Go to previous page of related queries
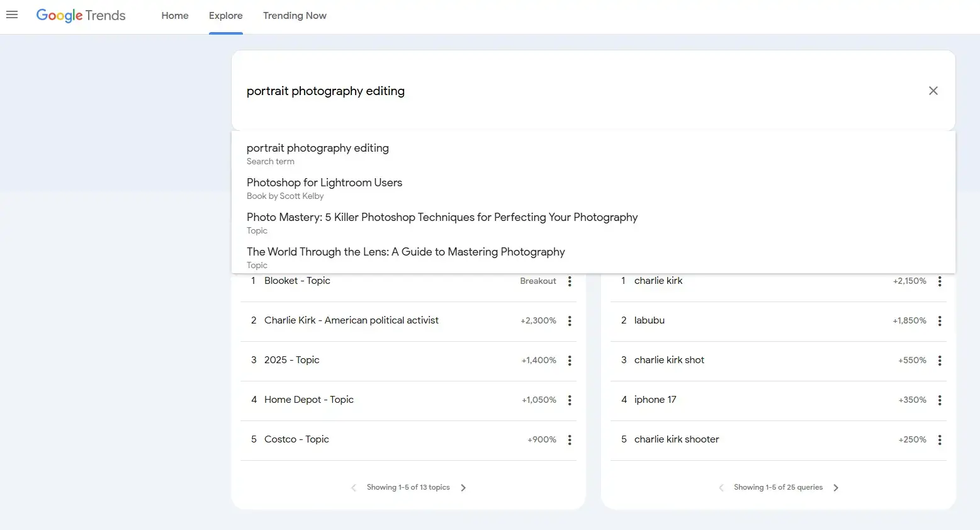The image size is (980, 530). [721, 487]
